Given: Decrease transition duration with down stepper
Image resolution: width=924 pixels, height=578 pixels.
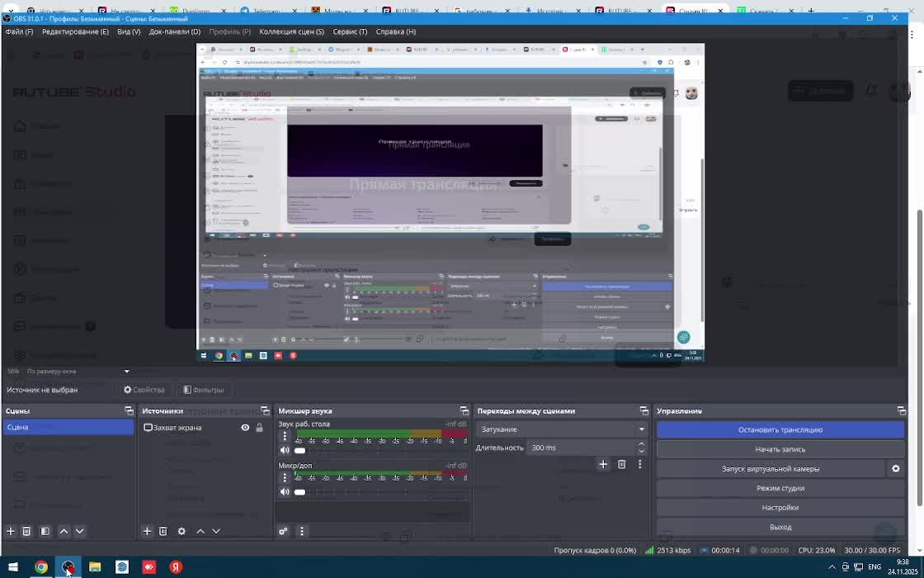Looking at the screenshot, I should click(x=641, y=451).
